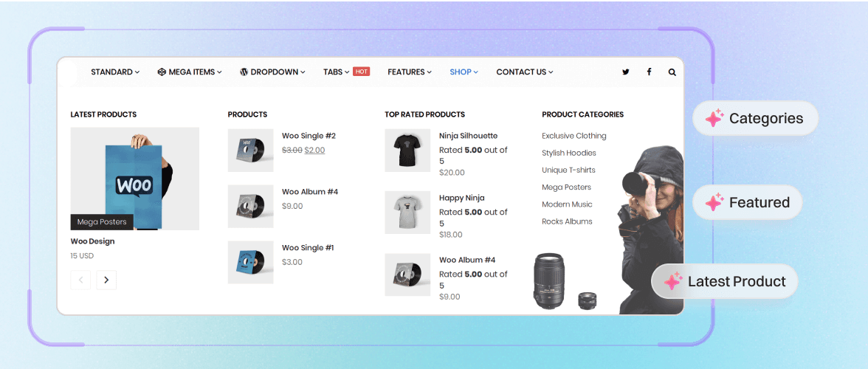This screenshot has width=868, height=369.
Task: Open the Tabs menu item
Action: click(337, 72)
